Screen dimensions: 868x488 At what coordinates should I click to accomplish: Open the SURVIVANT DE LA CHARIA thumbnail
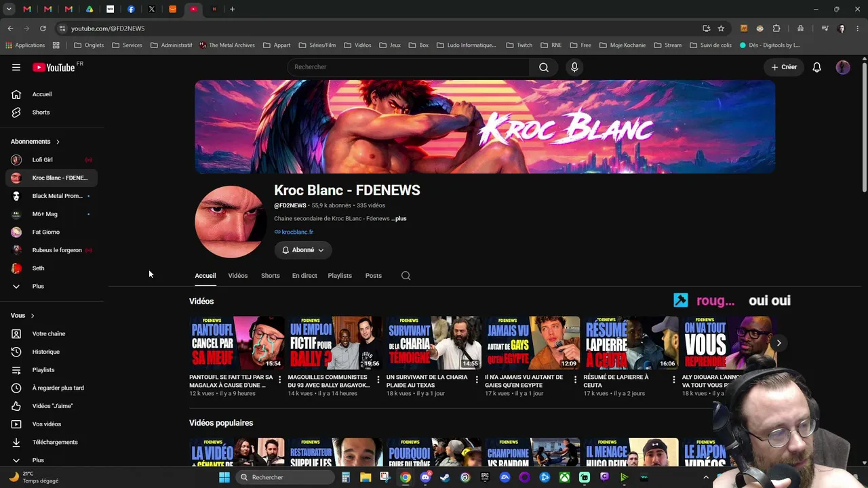[433, 343]
